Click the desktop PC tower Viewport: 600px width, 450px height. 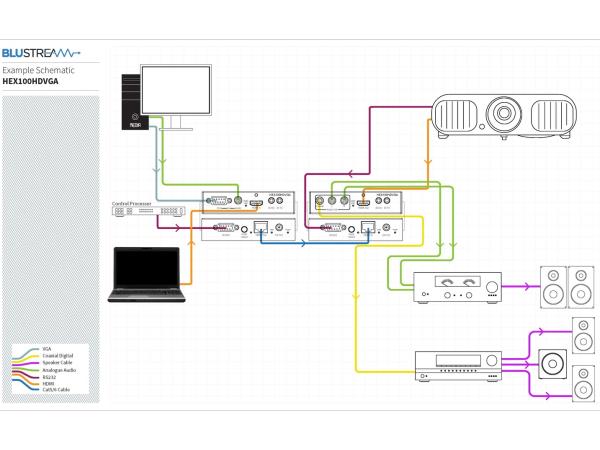pos(134,102)
